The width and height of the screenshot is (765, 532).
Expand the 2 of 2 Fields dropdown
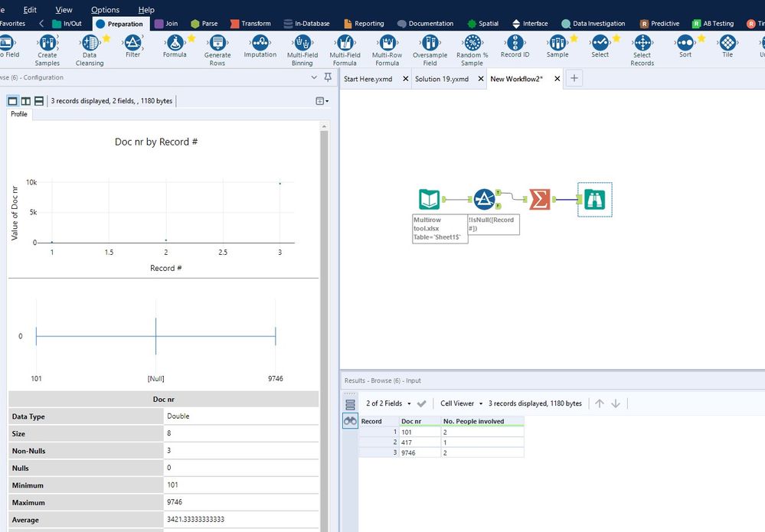coord(388,403)
